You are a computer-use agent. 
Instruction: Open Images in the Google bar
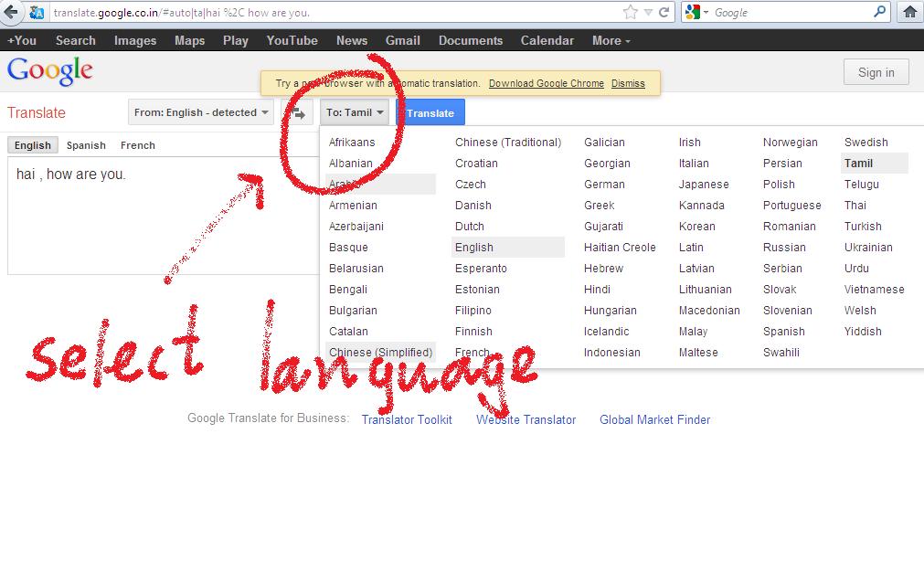click(x=135, y=40)
